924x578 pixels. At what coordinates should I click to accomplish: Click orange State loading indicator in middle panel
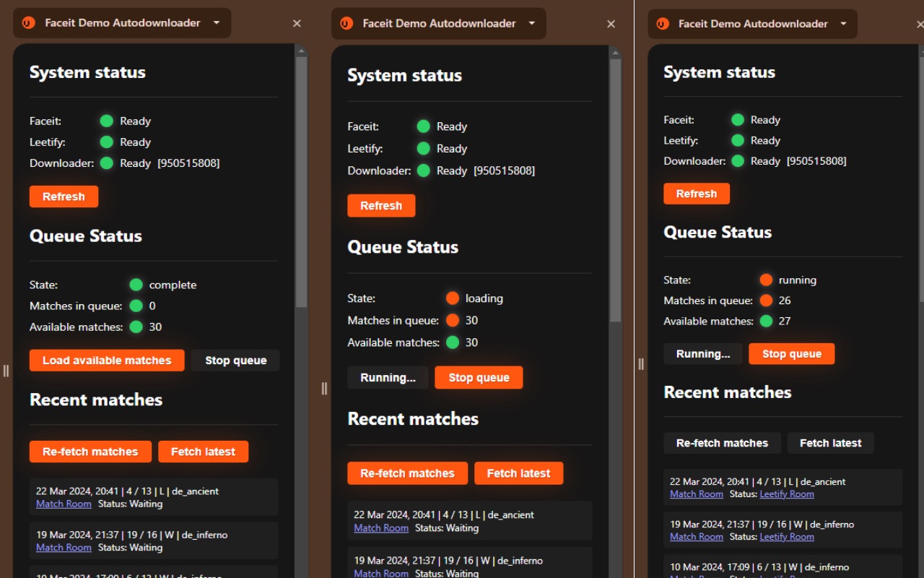pyautogui.click(x=453, y=298)
